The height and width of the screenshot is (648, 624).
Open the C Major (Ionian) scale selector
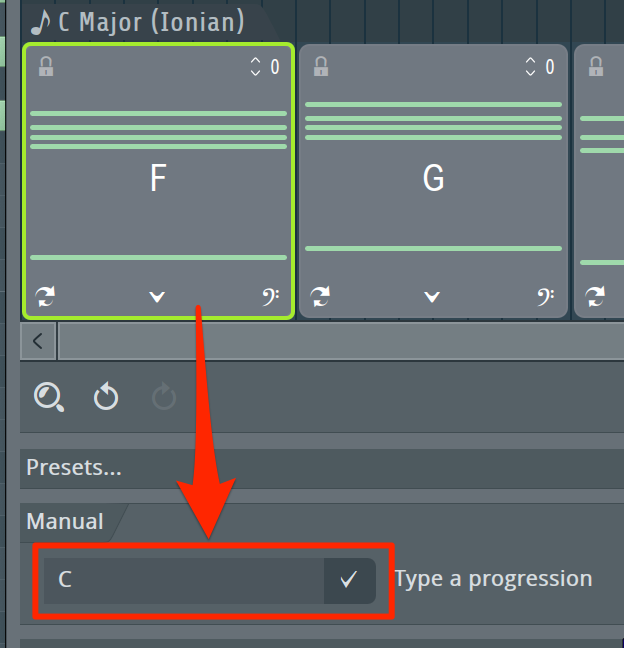point(138,22)
